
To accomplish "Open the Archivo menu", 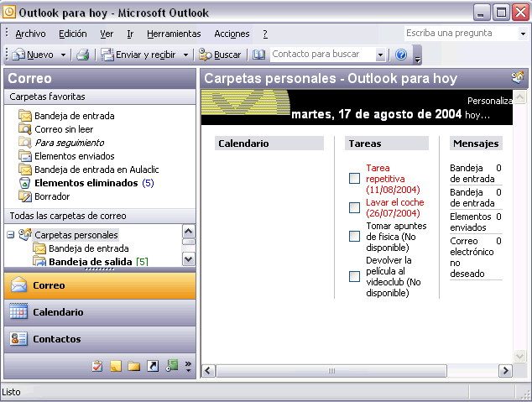I will pyautogui.click(x=30, y=34).
